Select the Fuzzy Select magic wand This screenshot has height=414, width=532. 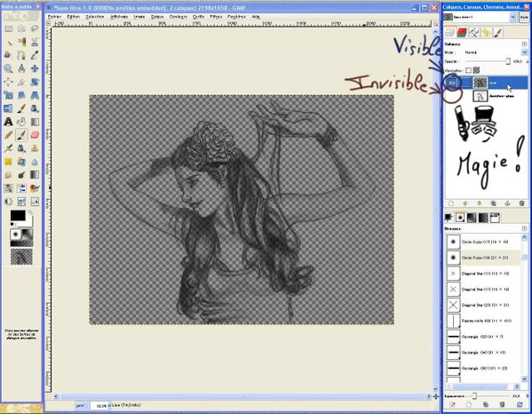[9, 42]
